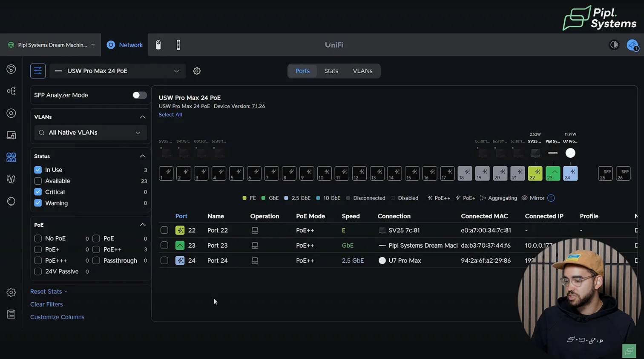Open UniFi Protect camera app icon
The image size is (644, 359).
(158, 45)
